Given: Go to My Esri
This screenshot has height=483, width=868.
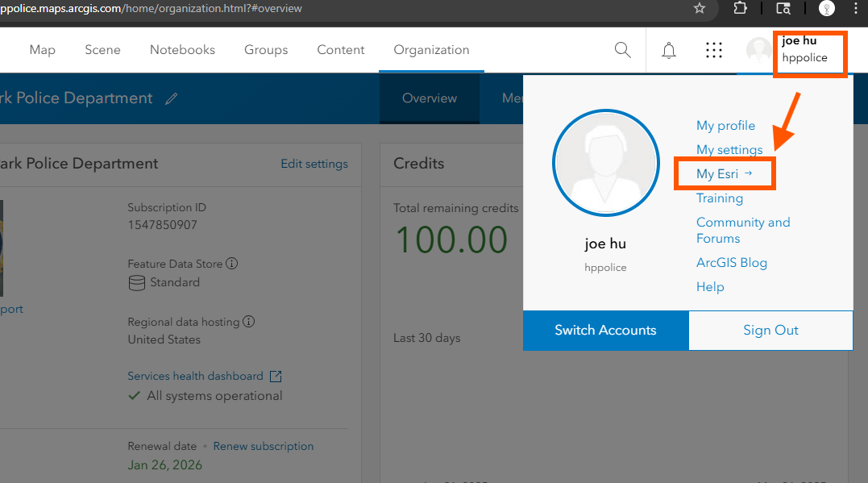Looking at the screenshot, I should click(724, 174).
